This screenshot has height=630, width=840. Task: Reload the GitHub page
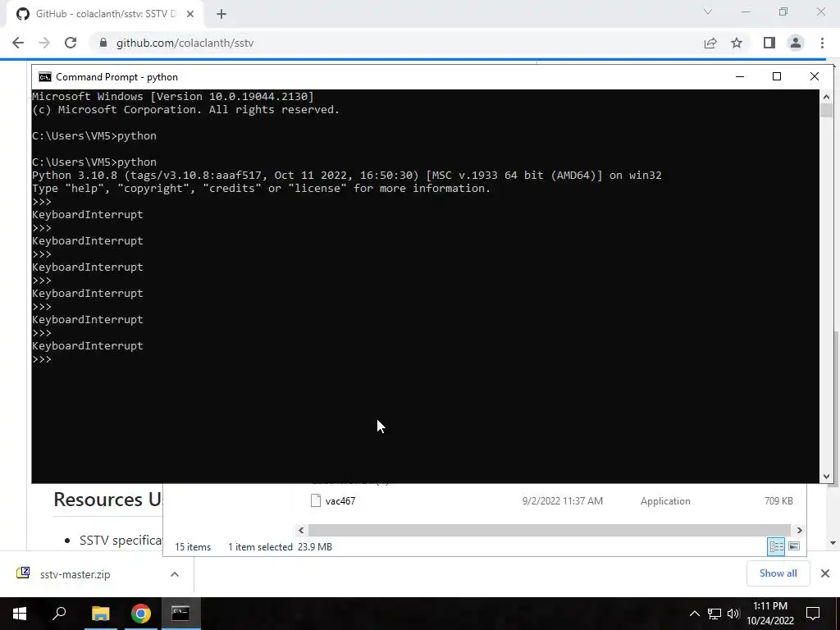[x=71, y=43]
